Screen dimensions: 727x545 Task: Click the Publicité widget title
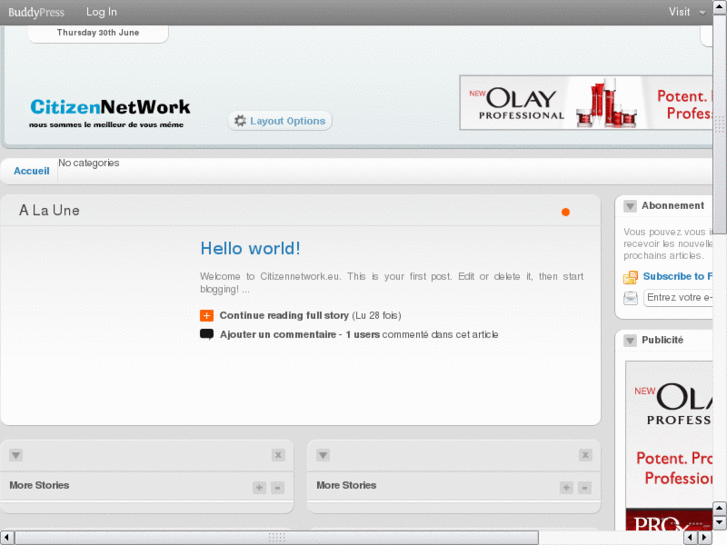point(663,340)
